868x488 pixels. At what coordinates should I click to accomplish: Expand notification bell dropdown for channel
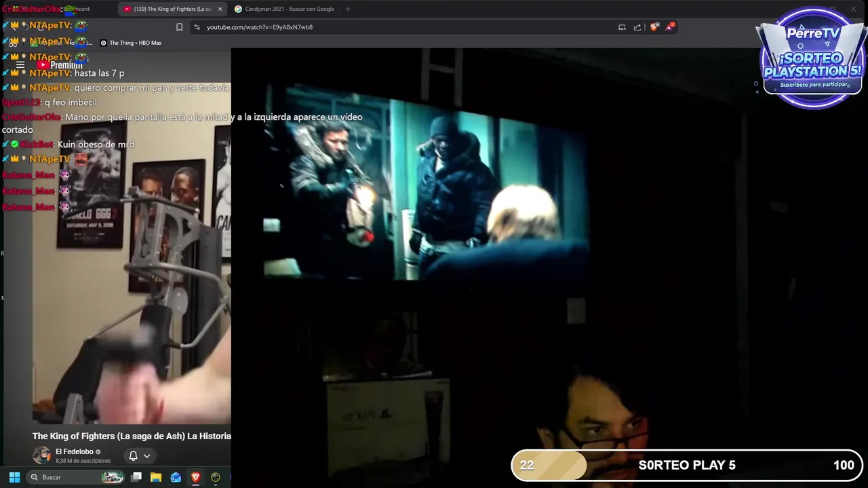tap(140, 455)
